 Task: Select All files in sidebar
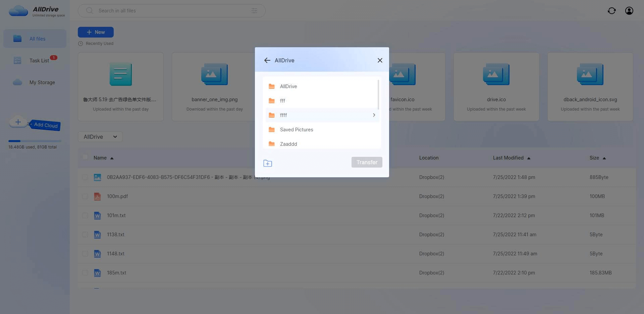[x=35, y=39]
